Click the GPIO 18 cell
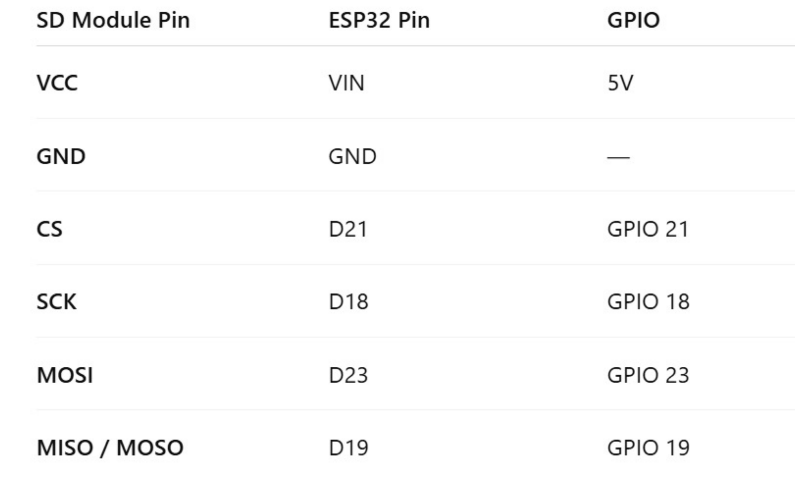 coord(648,302)
